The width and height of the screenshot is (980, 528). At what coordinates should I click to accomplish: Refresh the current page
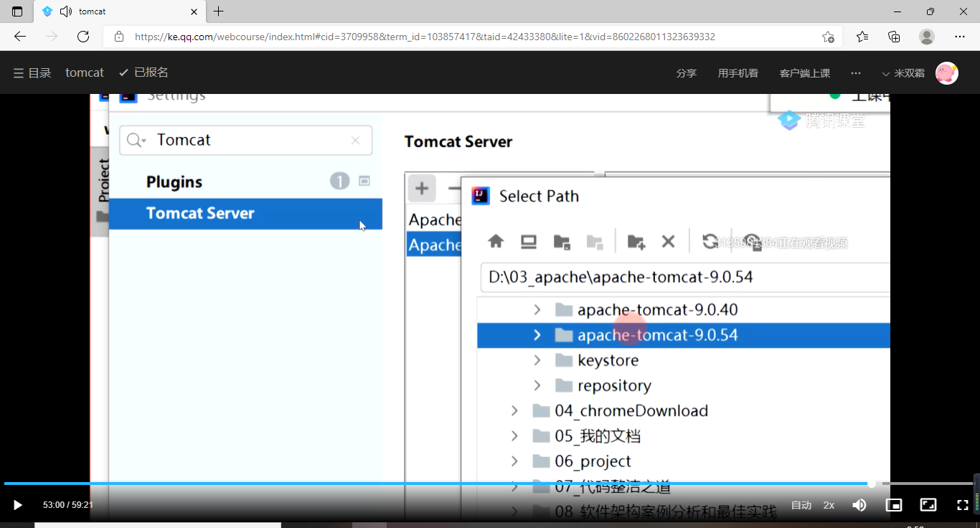coord(83,37)
